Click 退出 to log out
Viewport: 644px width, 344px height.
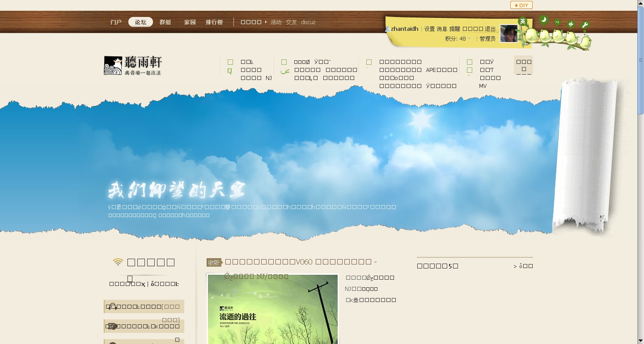click(x=490, y=29)
